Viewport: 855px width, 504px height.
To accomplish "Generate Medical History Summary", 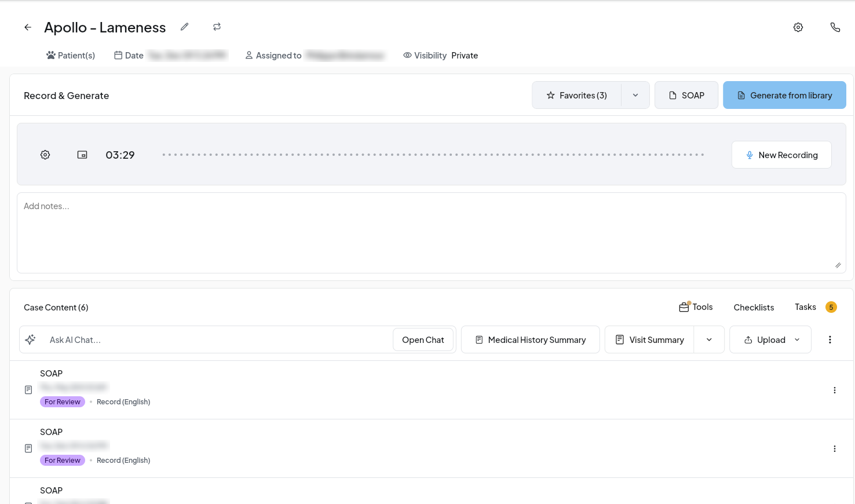I will [x=530, y=339].
